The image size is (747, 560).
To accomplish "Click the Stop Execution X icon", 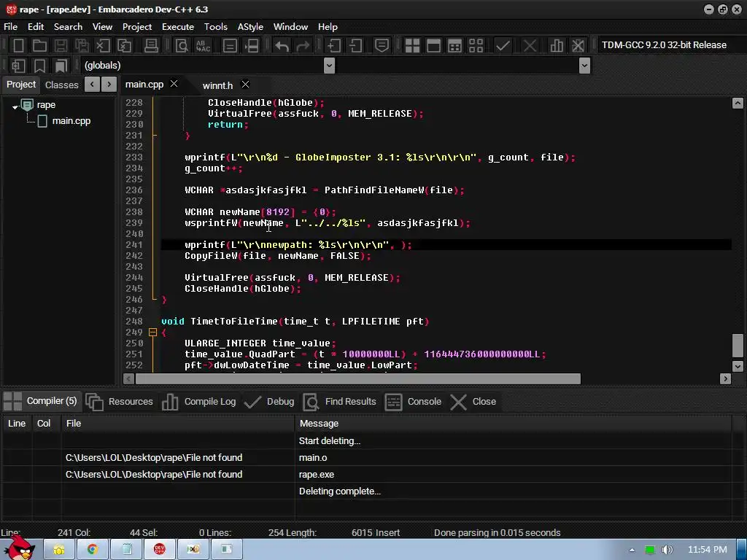I will (x=530, y=46).
